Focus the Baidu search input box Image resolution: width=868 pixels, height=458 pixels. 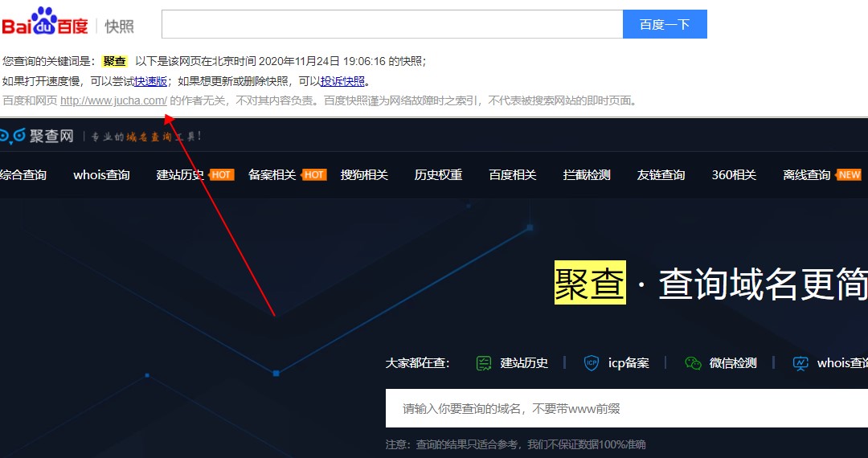click(x=392, y=24)
